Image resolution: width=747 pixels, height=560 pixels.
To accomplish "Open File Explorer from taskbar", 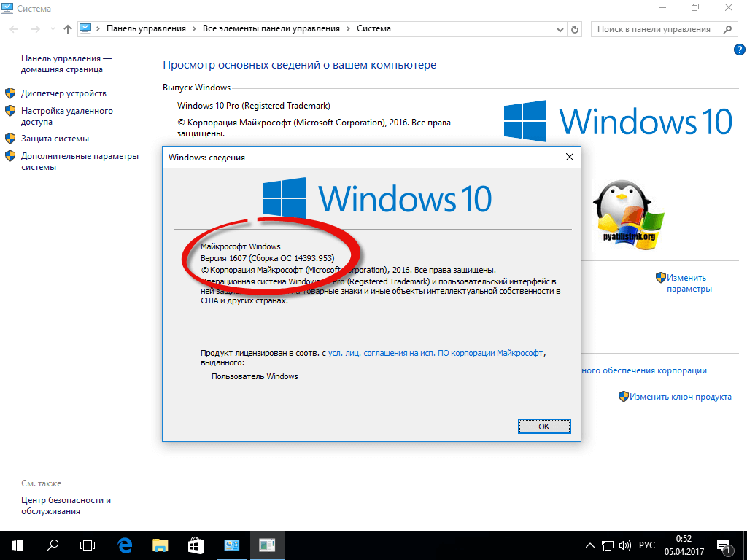I will click(160, 545).
